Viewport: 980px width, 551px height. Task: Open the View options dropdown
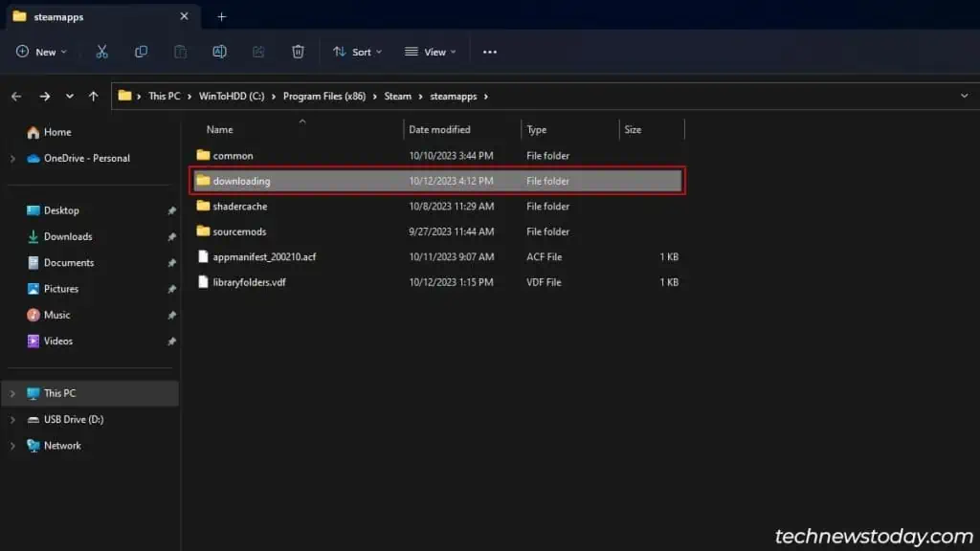(x=430, y=52)
